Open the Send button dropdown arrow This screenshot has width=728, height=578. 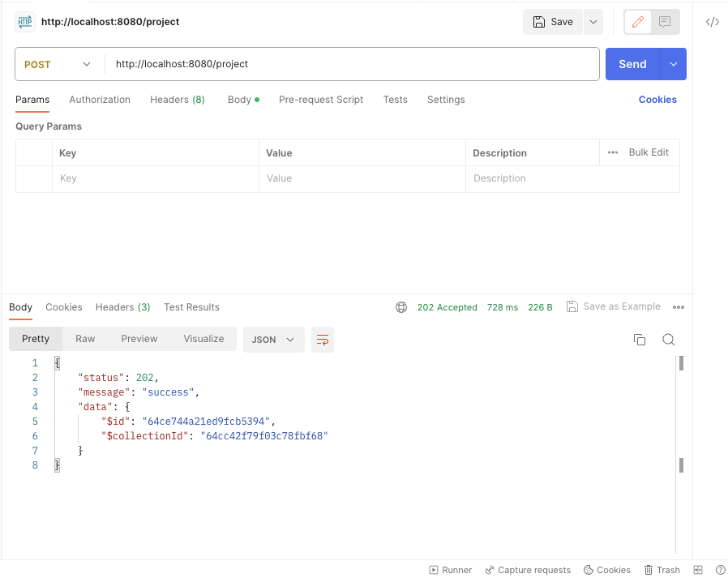click(x=673, y=64)
